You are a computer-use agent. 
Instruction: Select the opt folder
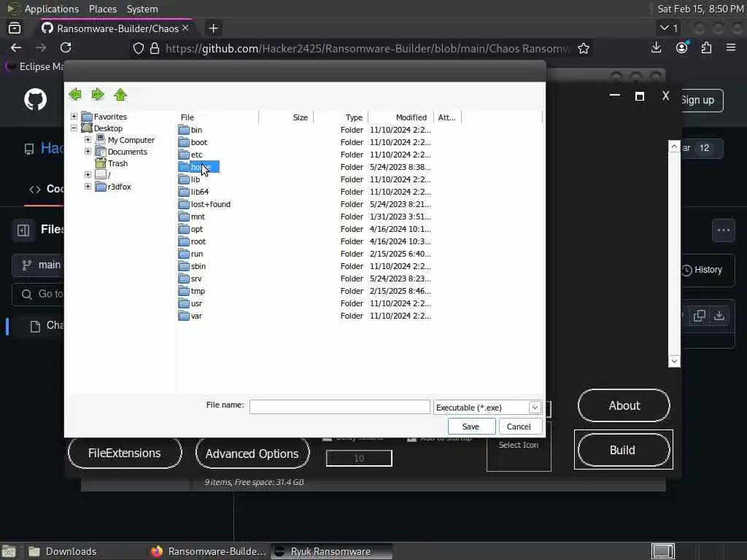pyautogui.click(x=191, y=228)
